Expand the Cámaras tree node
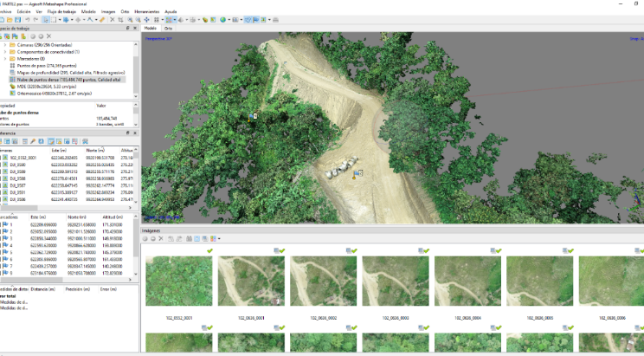The image size is (644, 356). [x=5, y=44]
